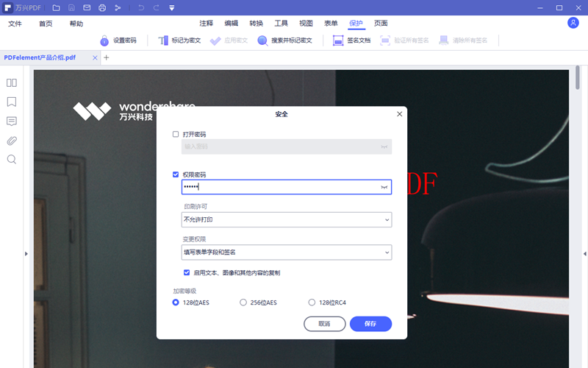Open the bookmarks panel icon
588x368 pixels.
tap(12, 102)
